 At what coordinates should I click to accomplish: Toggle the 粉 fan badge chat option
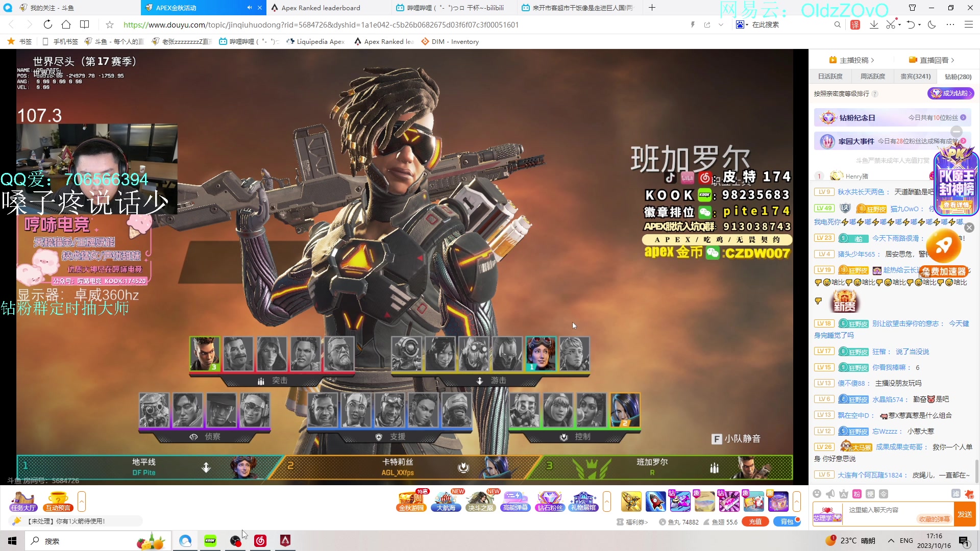point(857,494)
